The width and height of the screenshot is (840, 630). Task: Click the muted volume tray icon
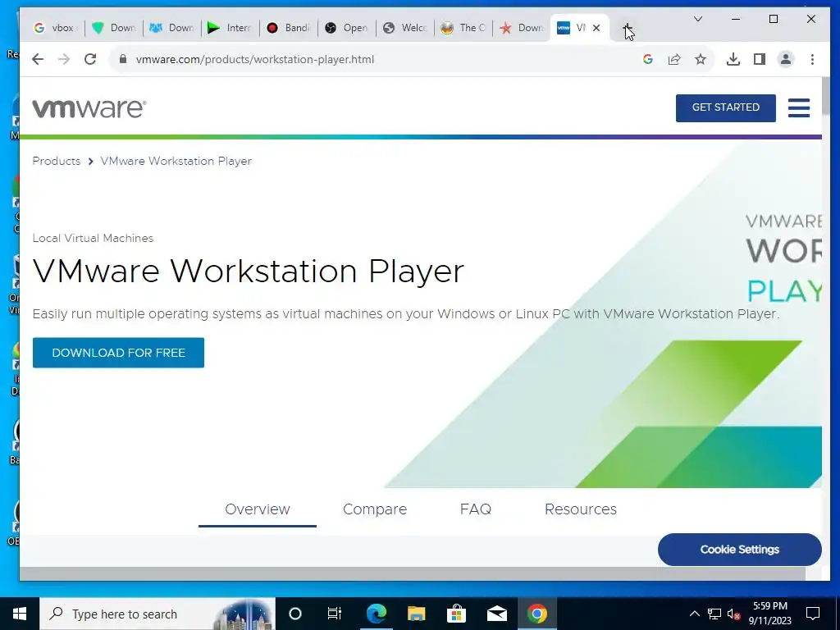click(733, 614)
